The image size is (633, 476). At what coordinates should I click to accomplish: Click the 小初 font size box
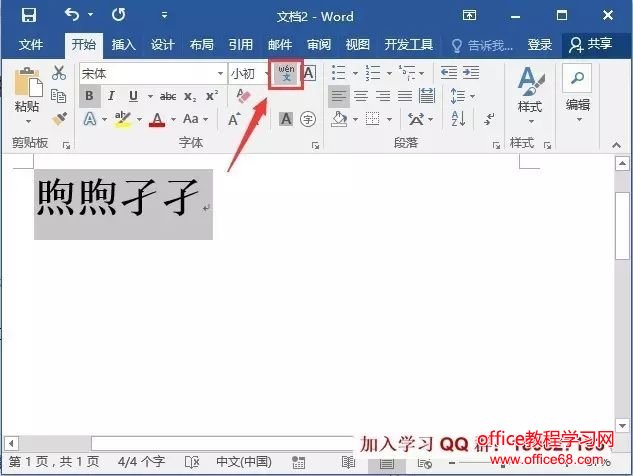(x=245, y=73)
